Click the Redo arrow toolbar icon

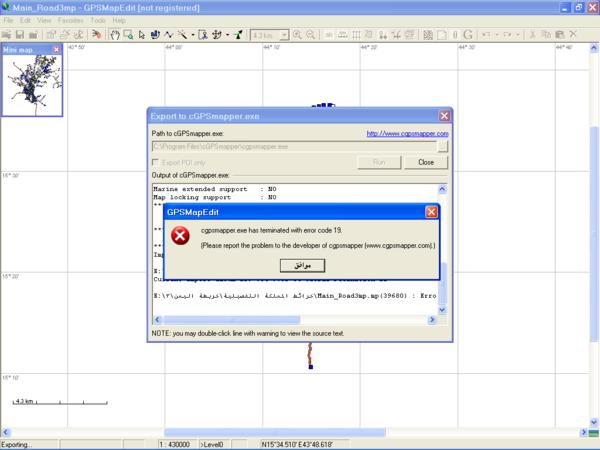(x=507, y=35)
